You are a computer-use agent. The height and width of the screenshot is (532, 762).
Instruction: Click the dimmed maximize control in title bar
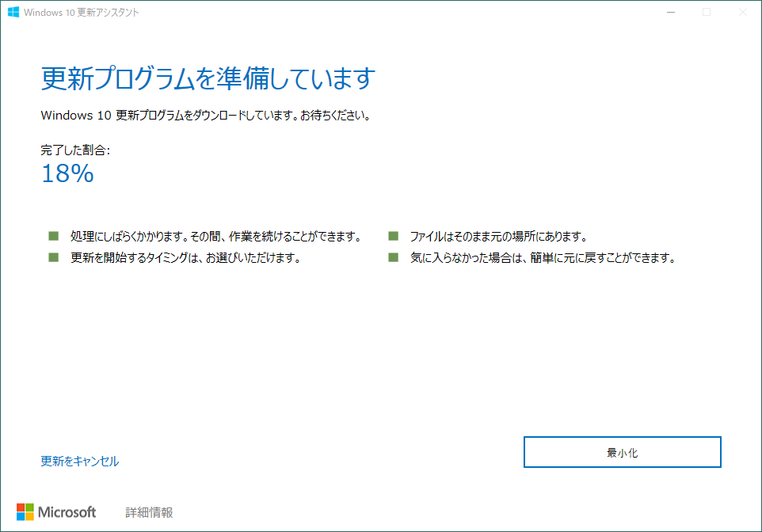click(705, 12)
